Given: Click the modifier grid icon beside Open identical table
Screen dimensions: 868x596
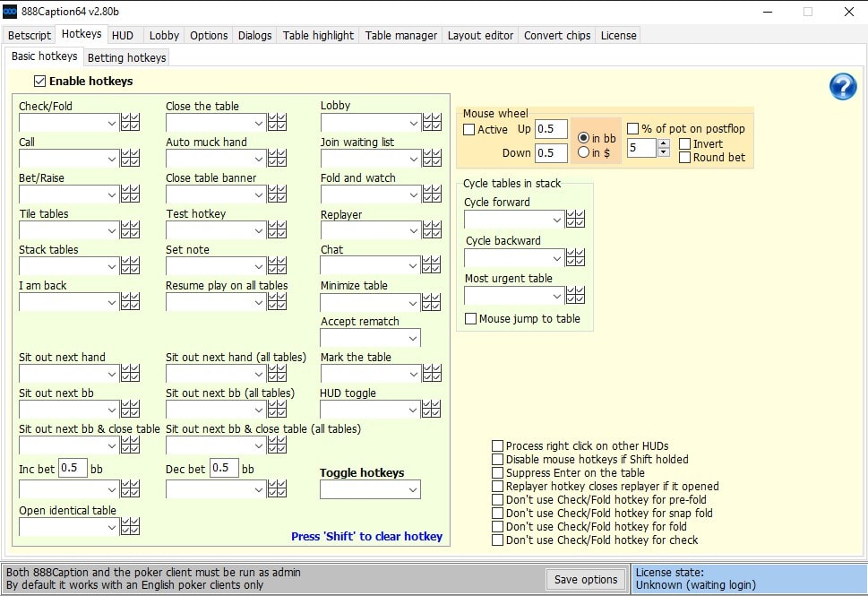Looking at the screenshot, I should point(130,527).
